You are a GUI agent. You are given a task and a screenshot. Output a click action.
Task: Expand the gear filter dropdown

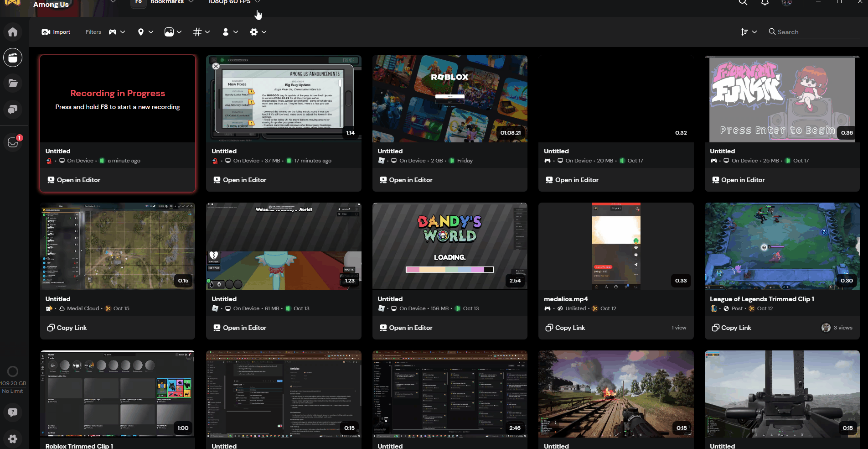[258, 32]
